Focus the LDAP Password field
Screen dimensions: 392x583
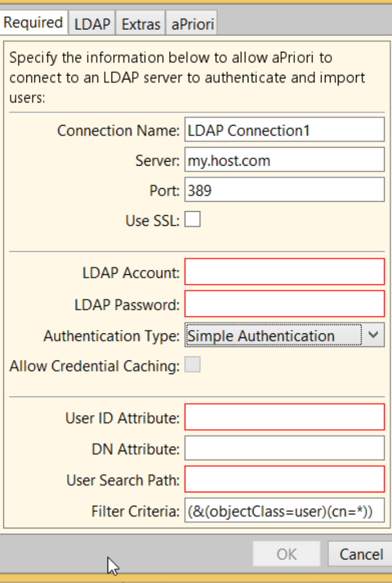284,305
